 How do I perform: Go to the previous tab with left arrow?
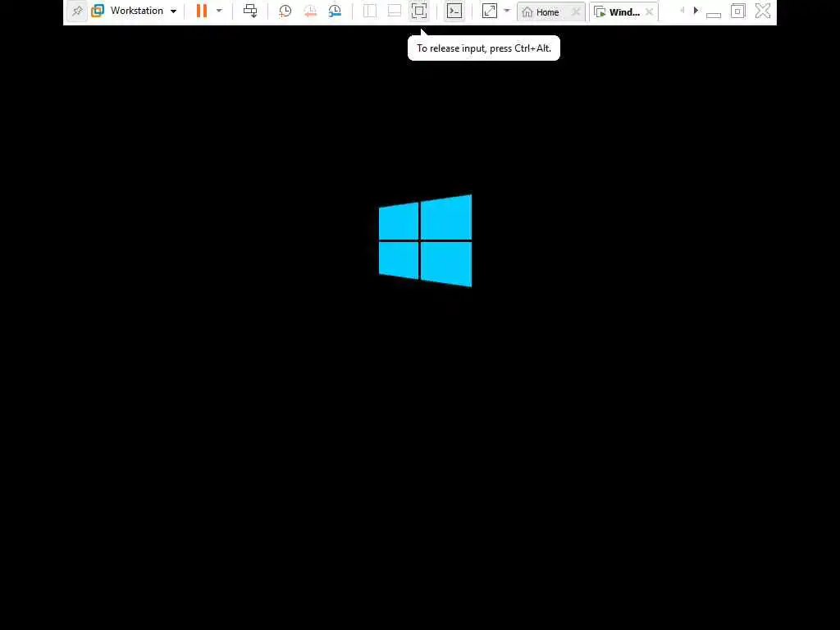tap(682, 10)
